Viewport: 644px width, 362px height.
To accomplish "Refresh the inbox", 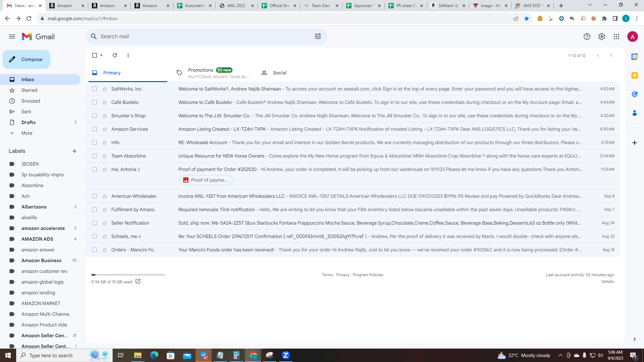I will pyautogui.click(x=115, y=55).
